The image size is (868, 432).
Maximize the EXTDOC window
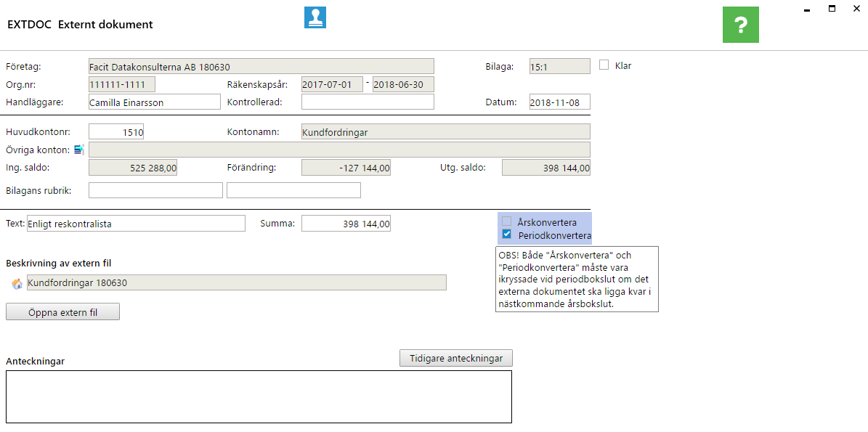pyautogui.click(x=832, y=8)
